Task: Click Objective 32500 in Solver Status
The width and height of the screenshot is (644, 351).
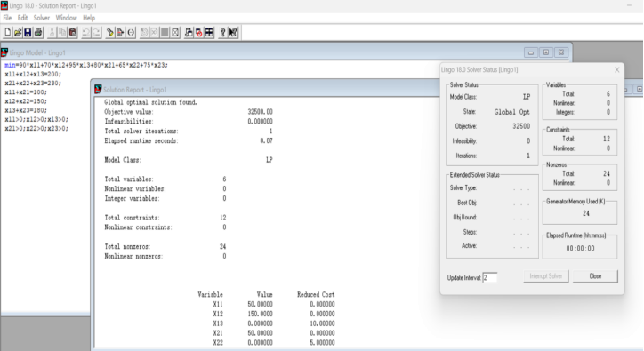Action: pos(521,126)
